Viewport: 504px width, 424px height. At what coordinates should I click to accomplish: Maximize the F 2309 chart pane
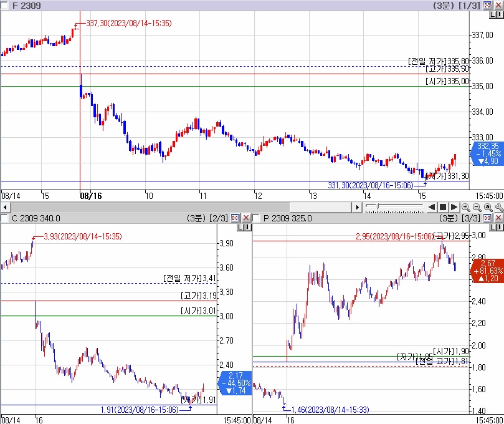point(487,5)
